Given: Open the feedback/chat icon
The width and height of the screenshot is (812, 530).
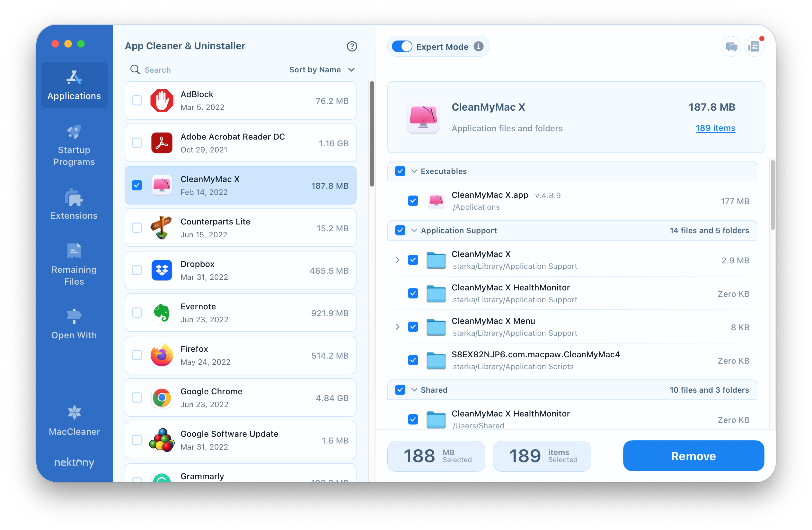Looking at the screenshot, I should pyautogui.click(x=728, y=46).
